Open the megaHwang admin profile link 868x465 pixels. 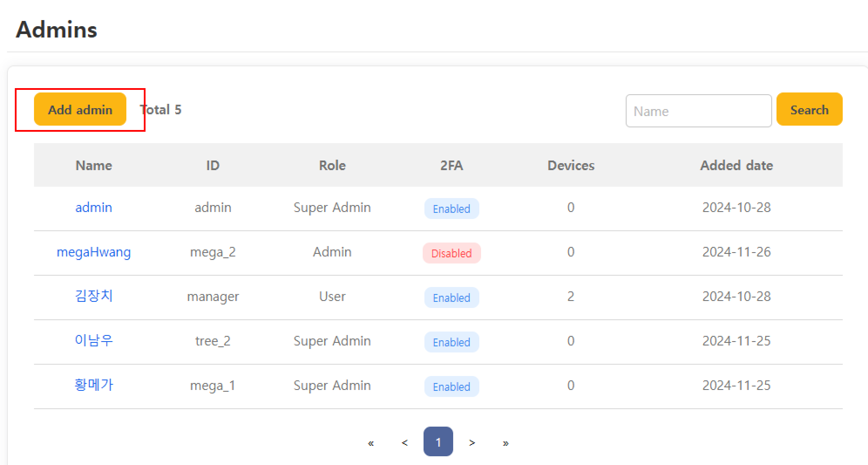pos(94,252)
